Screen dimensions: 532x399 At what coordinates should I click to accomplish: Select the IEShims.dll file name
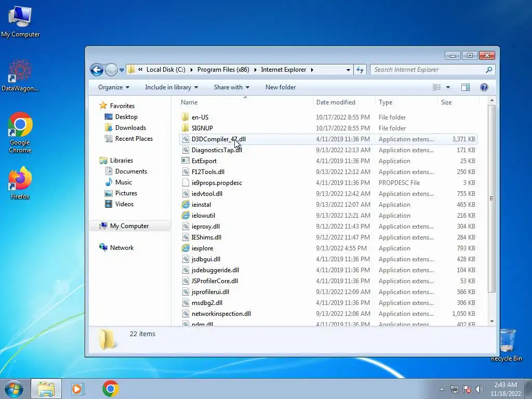point(206,237)
